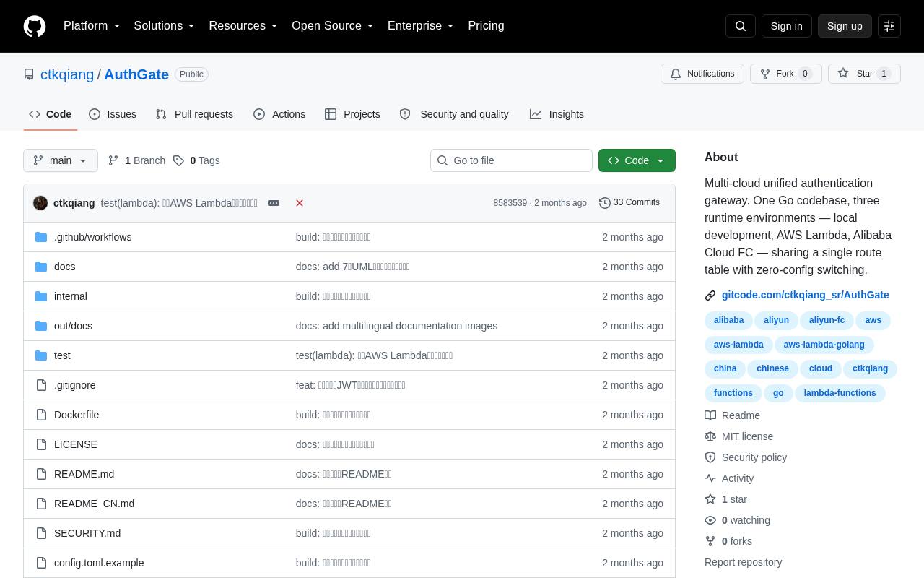Click the Notifications button
Viewport: 924px width, 578px height.
[x=702, y=74]
